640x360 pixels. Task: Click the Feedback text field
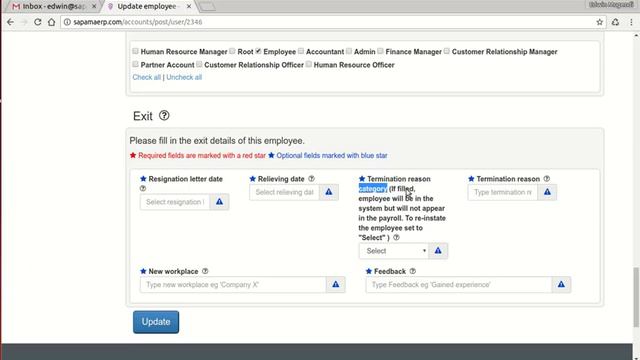tap(459, 284)
